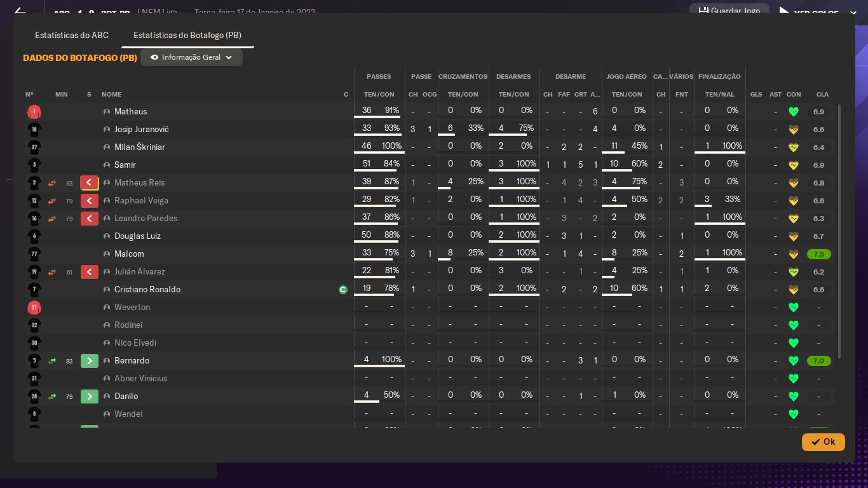Viewport: 868px width, 488px height.
Task: Click the back arrow in background window
Action: (20, 11)
